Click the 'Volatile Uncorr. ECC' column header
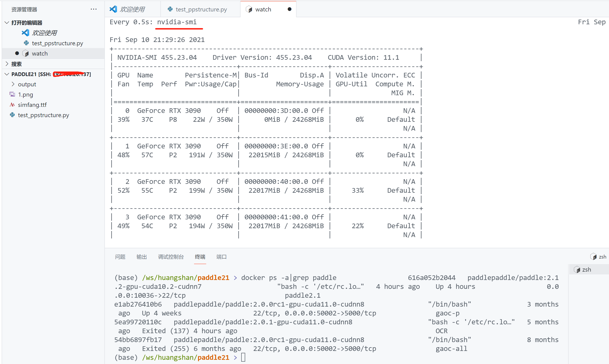This screenshot has height=364, width=609. pyautogui.click(x=375, y=75)
